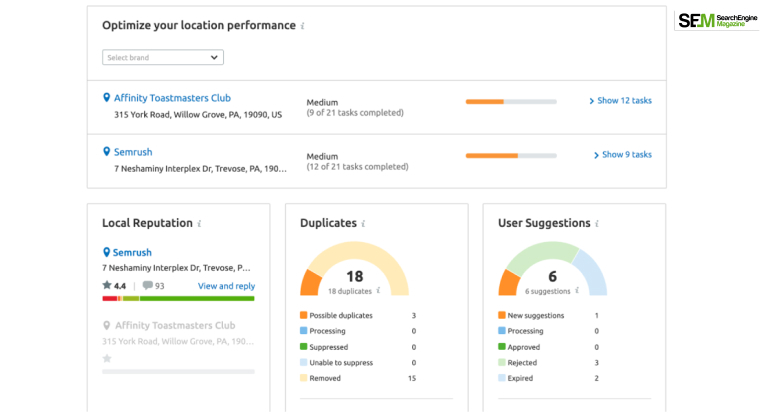This screenshot has width=770, height=414.
Task: Click info icon next to Local Reputation
Action: point(199,223)
